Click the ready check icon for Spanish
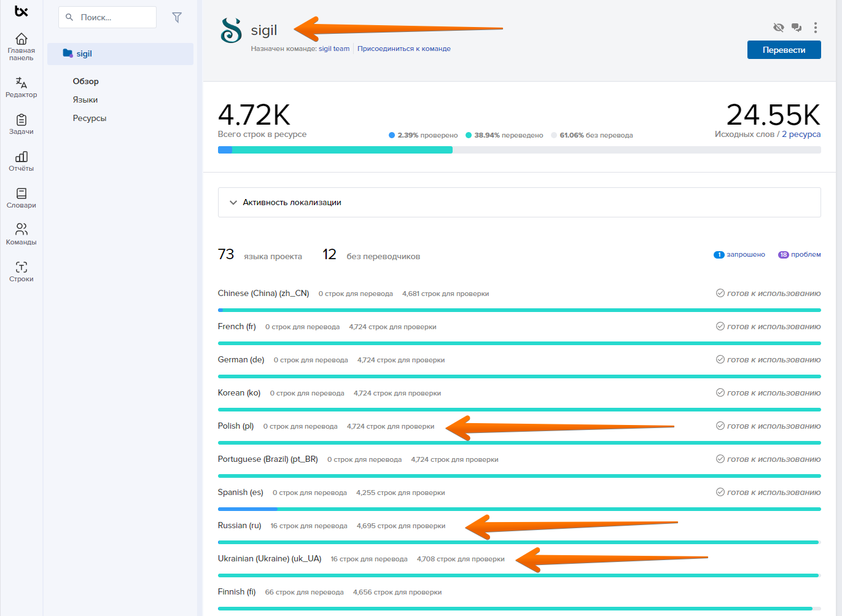Screen dimensions: 842x616 click(720, 492)
